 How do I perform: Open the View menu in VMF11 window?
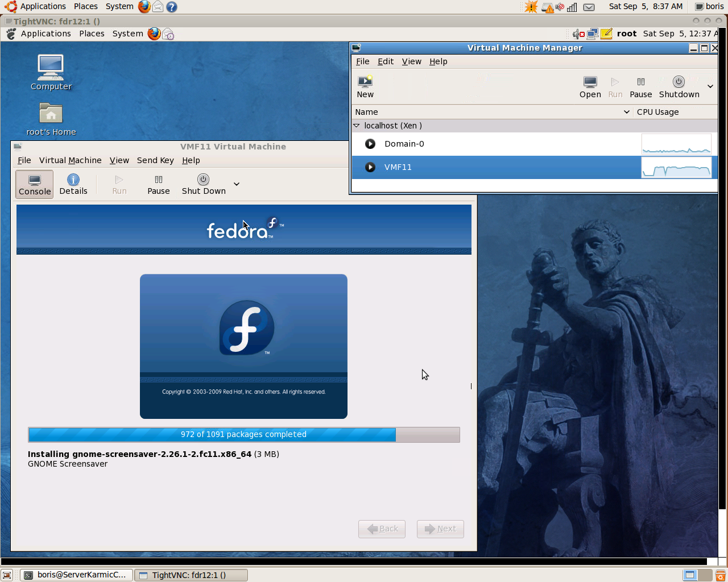[119, 160]
